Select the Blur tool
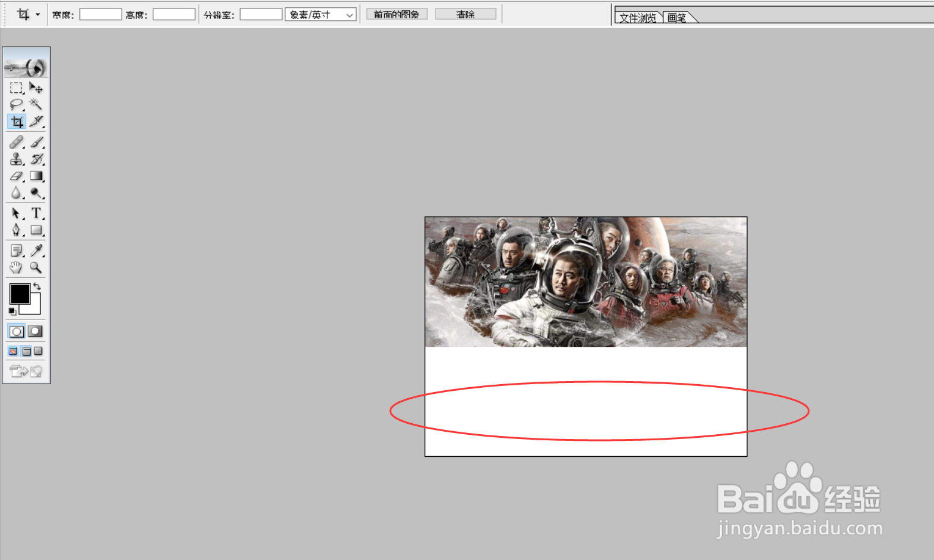Viewport: 934px width, 560px height. pyautogui.click(x=16, y=193)
